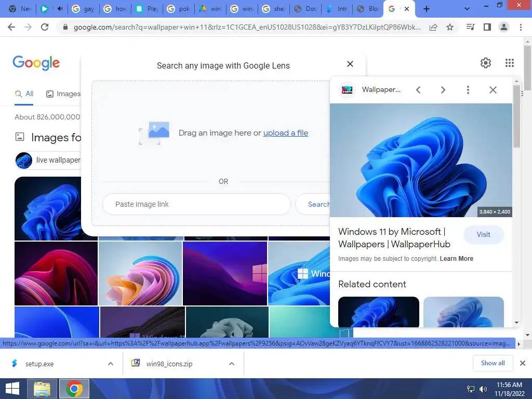Screen dimensions: 532x399
Task: Go forward with the browser forward arrow
Action: click(28, 27)
